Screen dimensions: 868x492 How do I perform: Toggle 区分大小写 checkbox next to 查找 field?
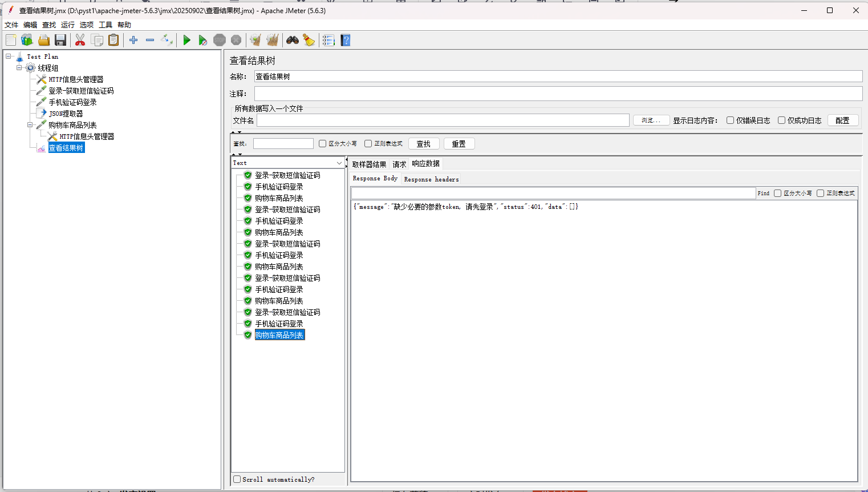(x=322, y=144)
